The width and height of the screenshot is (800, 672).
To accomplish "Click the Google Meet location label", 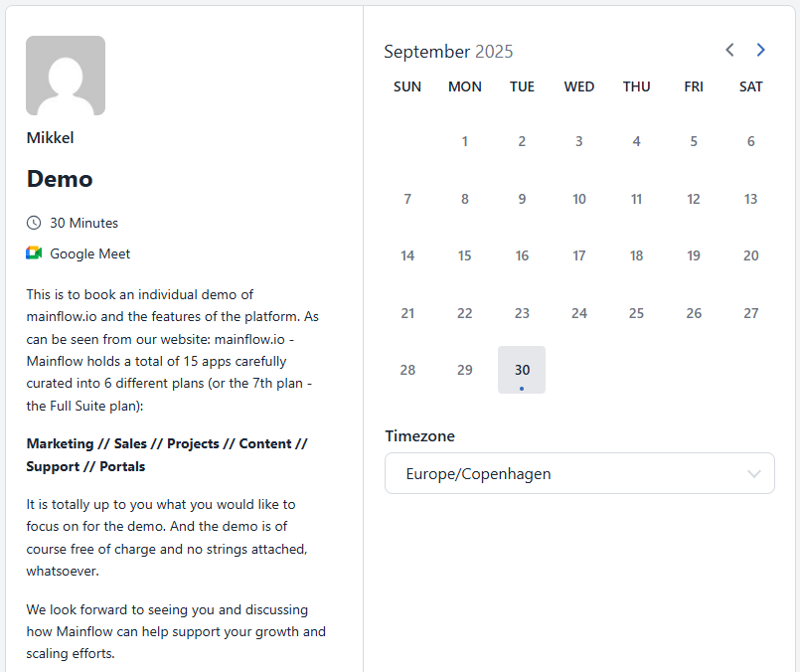I will [90, 253].
